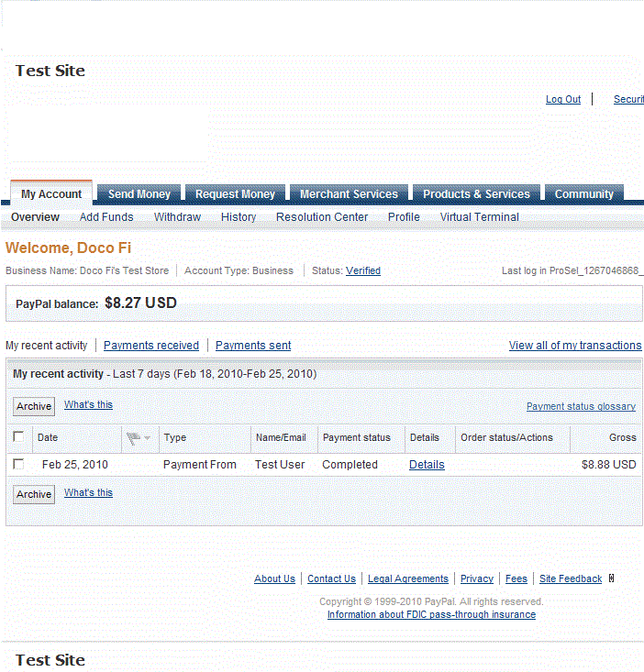Go to the Request Money tab

point(235,194)
